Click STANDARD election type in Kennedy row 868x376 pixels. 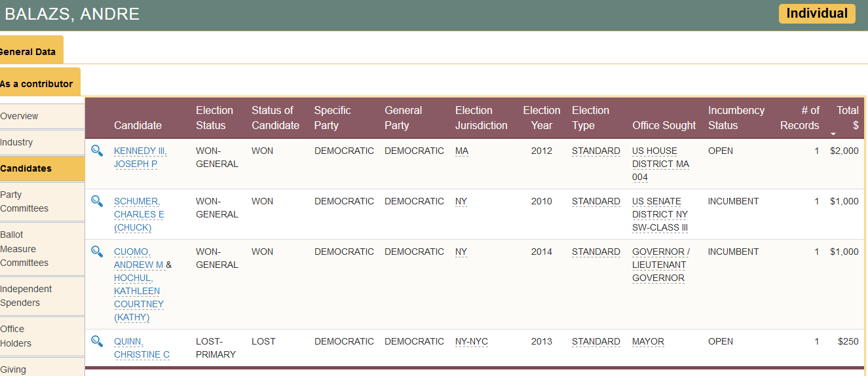point(596,151)
